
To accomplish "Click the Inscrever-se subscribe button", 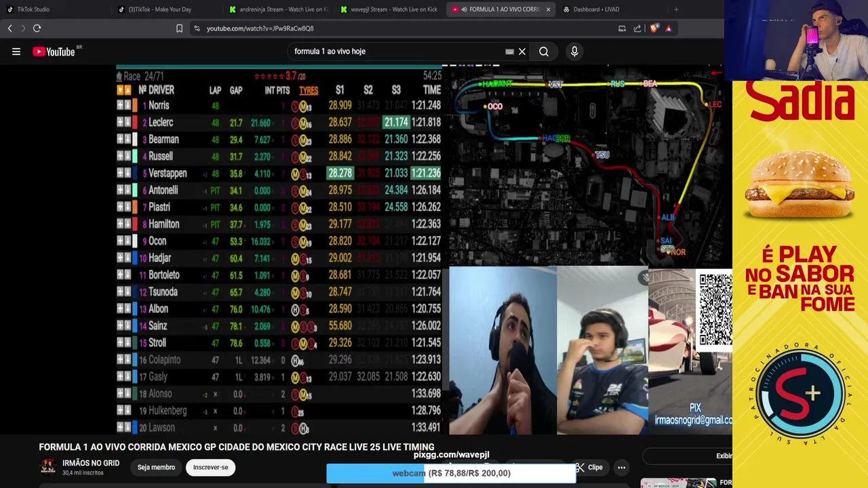I will click(x=211, y=468).
